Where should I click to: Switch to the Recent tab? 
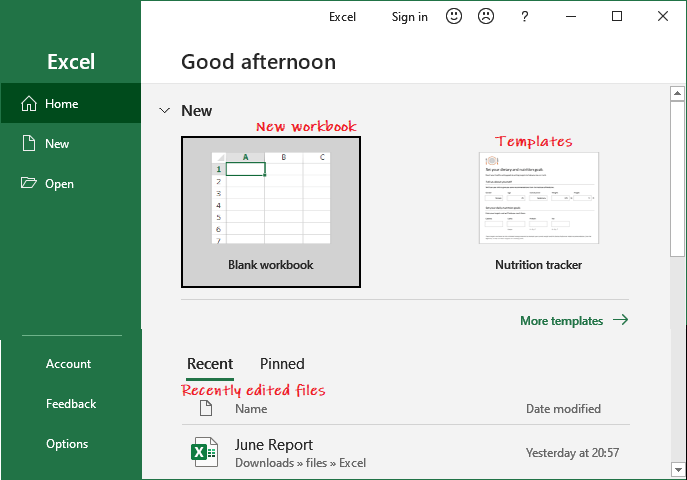click(210, 364)
